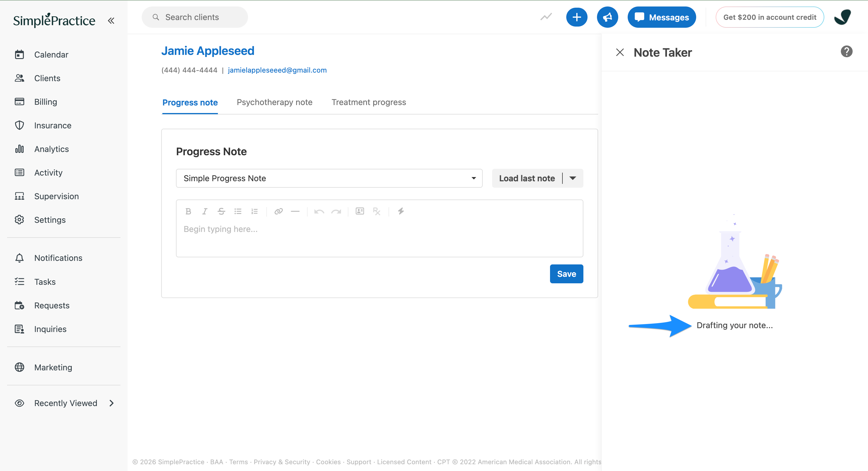
Task: Insert a numbered list
Action: (x=254, y=211)
